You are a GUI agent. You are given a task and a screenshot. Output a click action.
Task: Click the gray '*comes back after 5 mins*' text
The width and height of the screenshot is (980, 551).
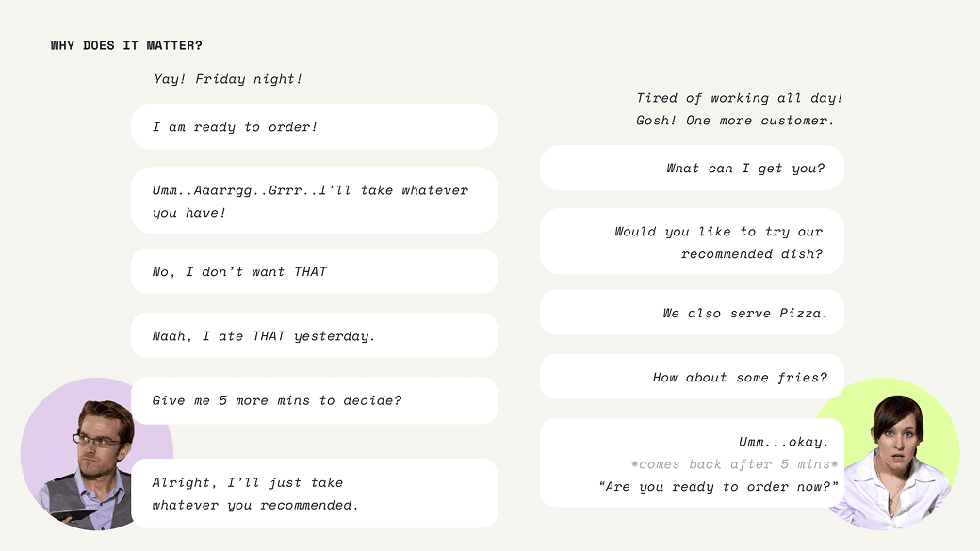click(x=734, y=464)
